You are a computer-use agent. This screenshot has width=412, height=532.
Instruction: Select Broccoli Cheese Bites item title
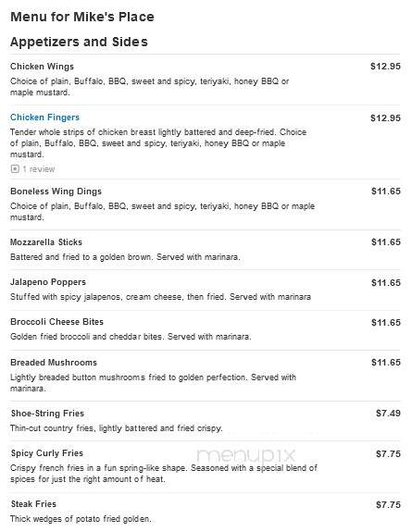(x=56, y=322)
